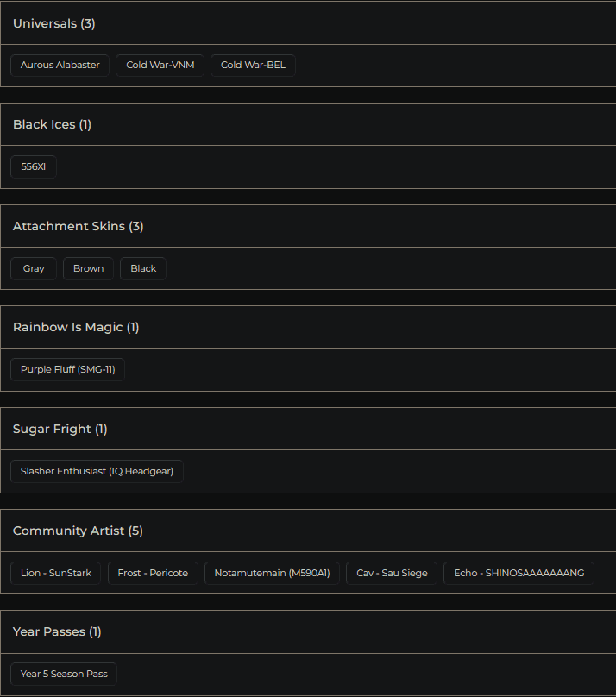Choose the Notamutemain (M590A1) tag

272,573
